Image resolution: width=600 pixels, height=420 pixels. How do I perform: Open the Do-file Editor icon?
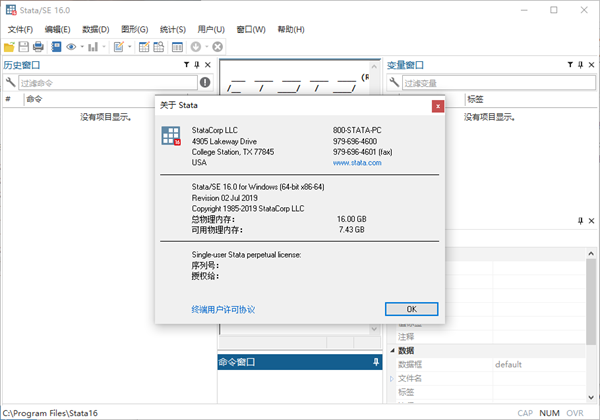point(119,47)
